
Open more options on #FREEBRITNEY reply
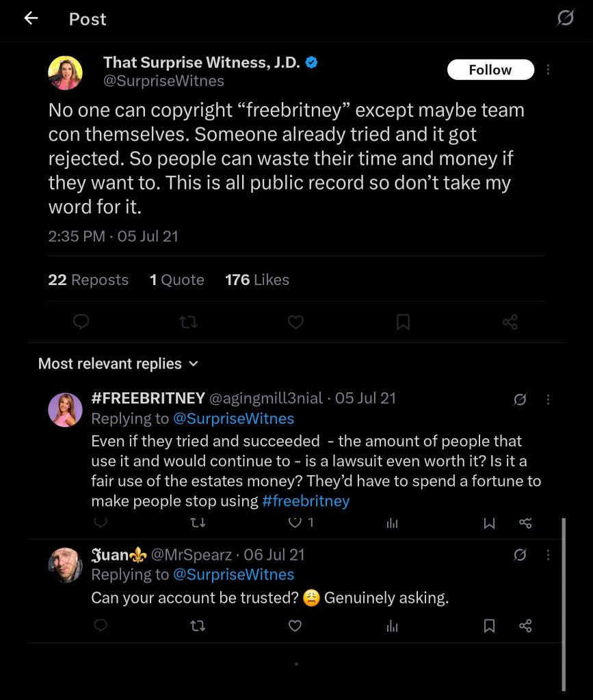tap(548, 400)
